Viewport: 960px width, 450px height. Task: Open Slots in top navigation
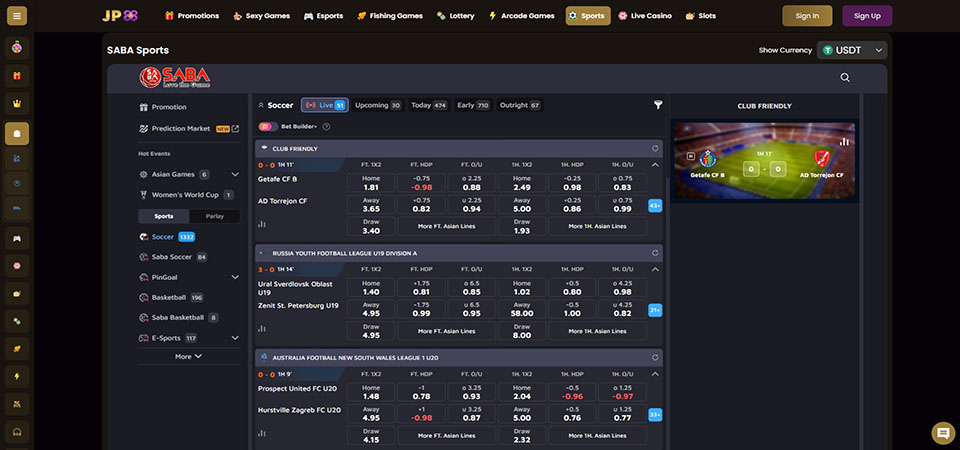[x=700, y=16]
